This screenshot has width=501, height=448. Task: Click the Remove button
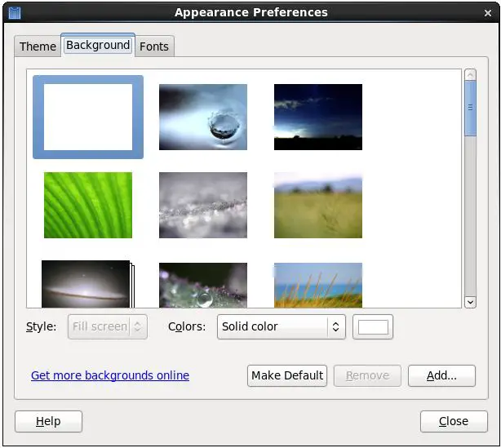(x=367, y=376)
